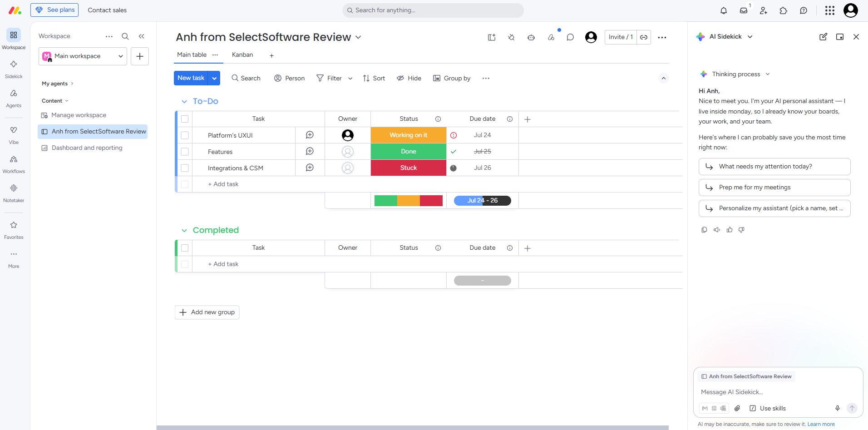
Task: Open the update conversation for Features
Action: [310, 151]
